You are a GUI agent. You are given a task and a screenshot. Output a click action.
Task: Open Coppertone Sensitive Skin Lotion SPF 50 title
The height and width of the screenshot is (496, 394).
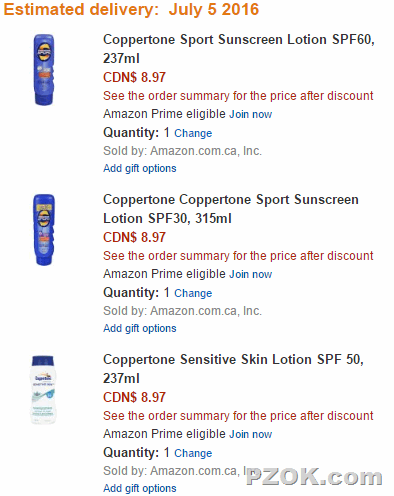click(x=233, y=369)
